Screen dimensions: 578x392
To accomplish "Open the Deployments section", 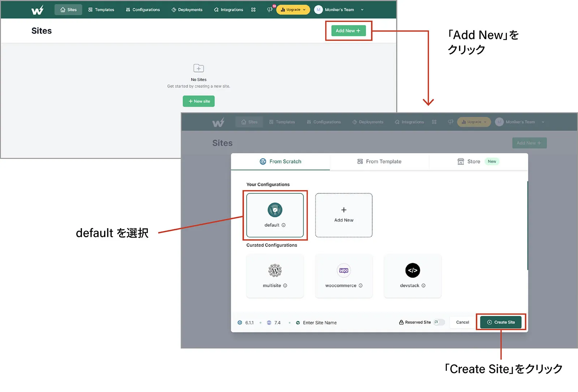I will (x=187, y=10).
